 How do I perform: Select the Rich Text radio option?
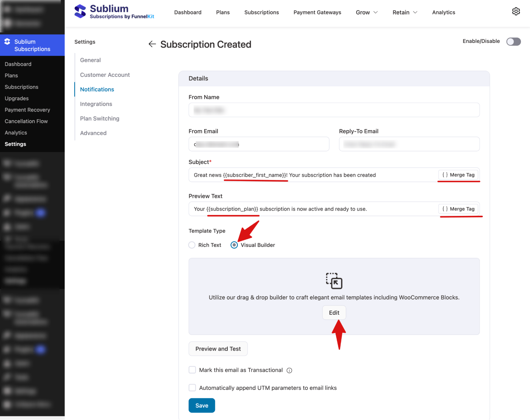pos(192,245)
